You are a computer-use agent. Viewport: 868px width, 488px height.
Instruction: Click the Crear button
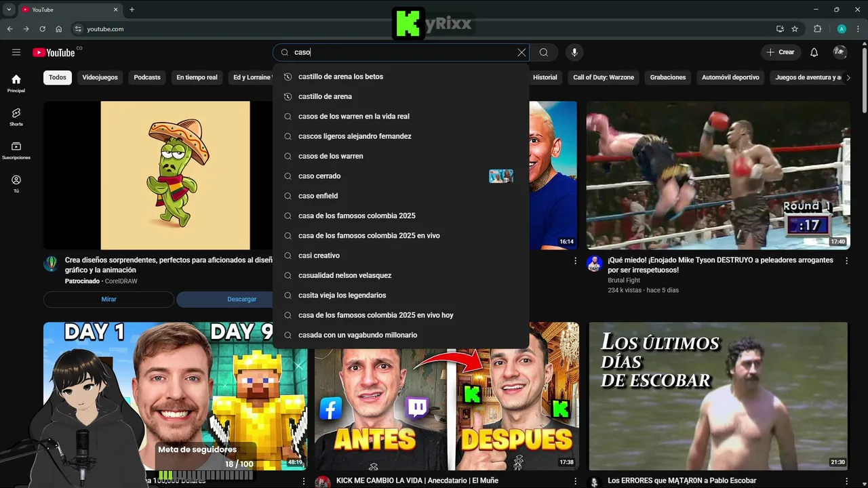780,52
